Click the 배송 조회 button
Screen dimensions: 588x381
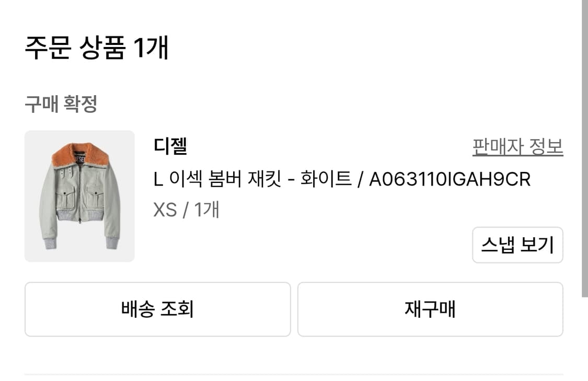157,309
